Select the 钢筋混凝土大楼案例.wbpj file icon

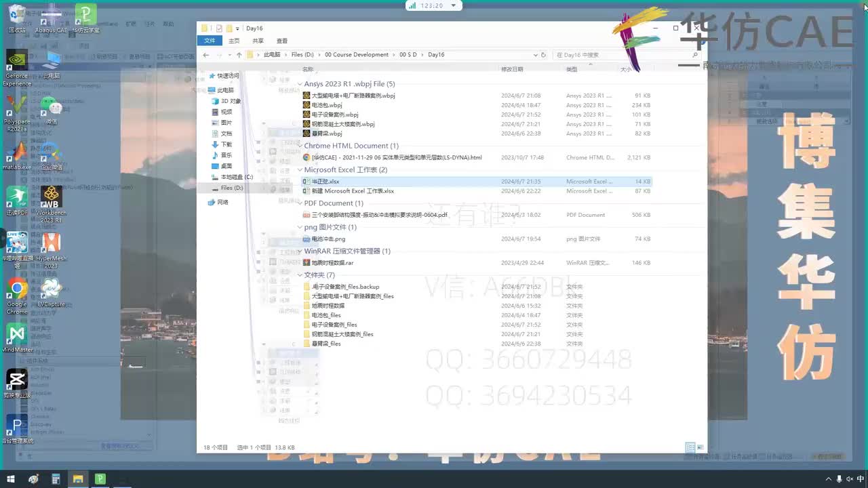307,124
